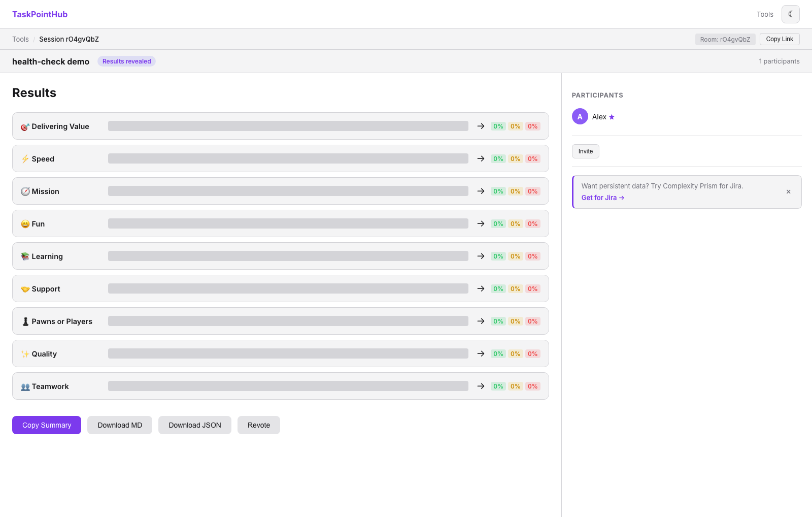The height and width of the screenshot is (517, 812).
Task: Click the Delivering Value target icon
Action: 25,127
